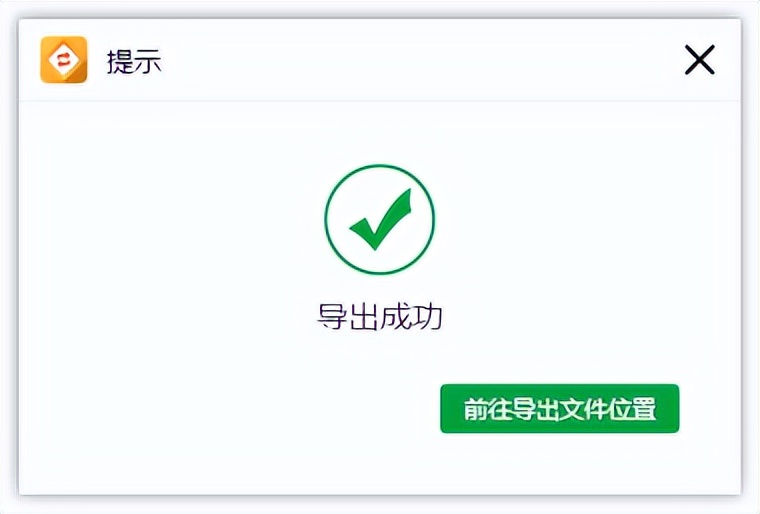
Task: Click the orange app logo icon
Action: click(63, 61)
